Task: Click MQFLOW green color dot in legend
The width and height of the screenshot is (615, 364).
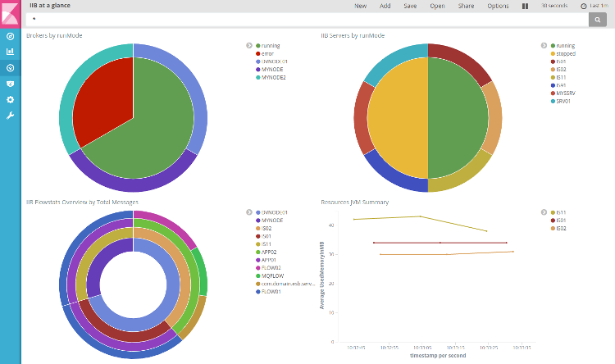Action: coord(257,275)
